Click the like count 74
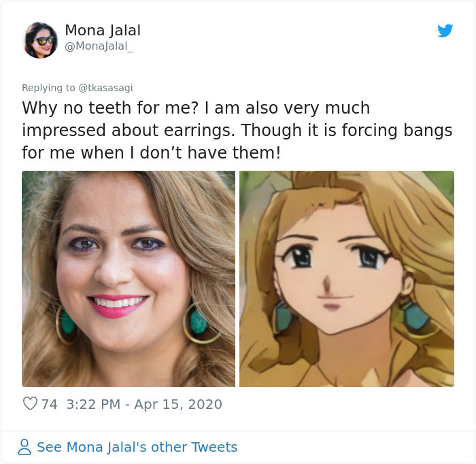Viewport: 476px width, 464px height. click(50, 404)
